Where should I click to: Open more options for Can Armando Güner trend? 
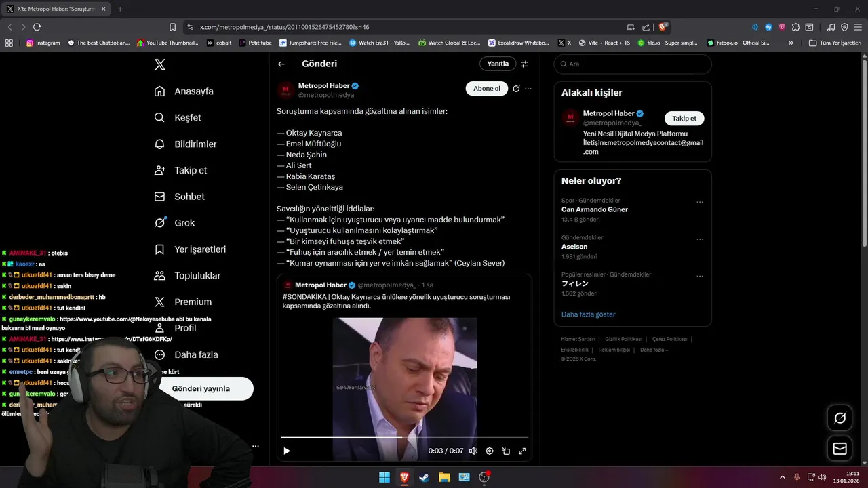pos(700,202)
